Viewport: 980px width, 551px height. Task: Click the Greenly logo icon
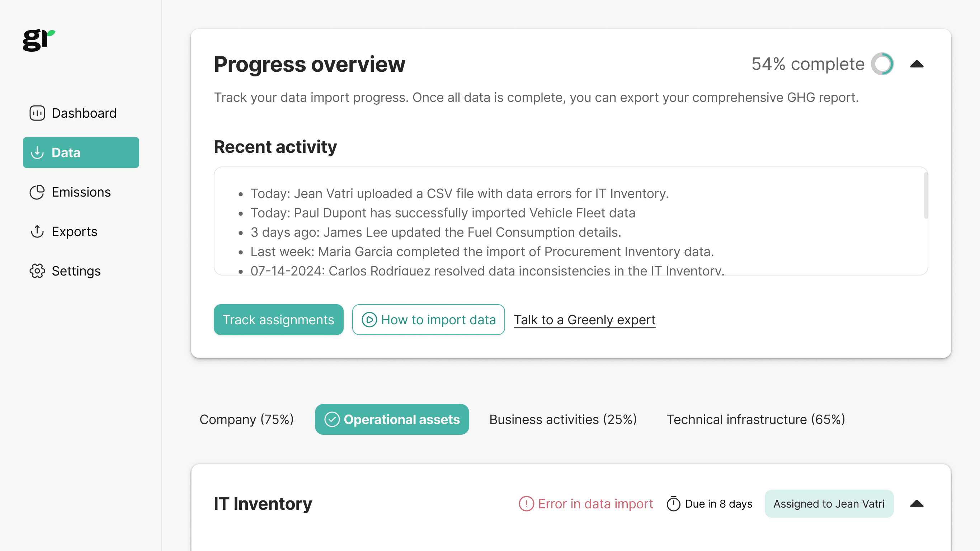tap(39, 40)
